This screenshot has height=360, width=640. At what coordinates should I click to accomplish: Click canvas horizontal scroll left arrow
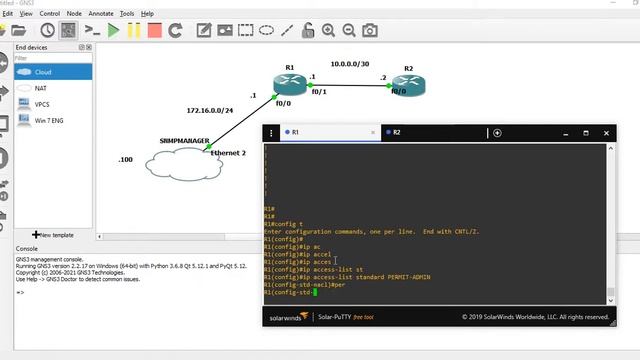pyautogui.click(x=100, y=237)
